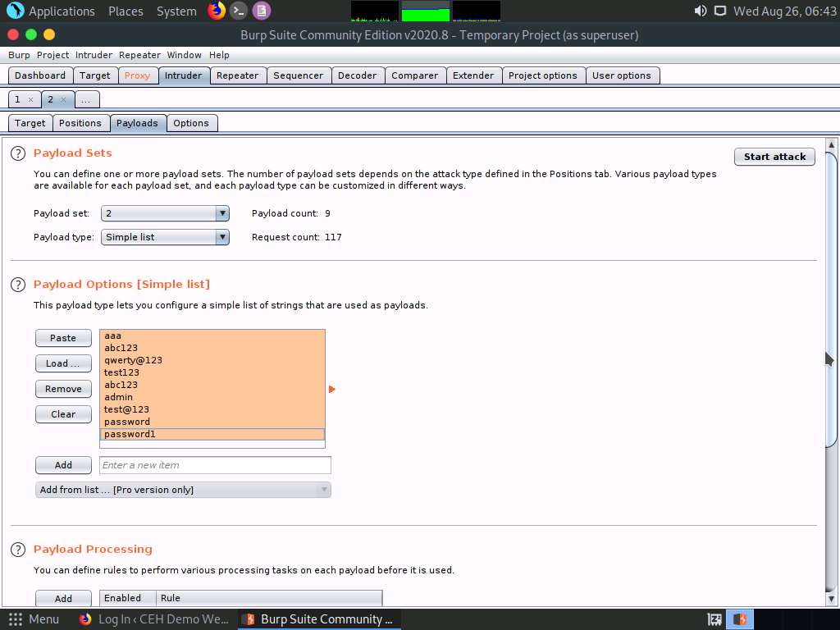Select Intruder attack tab 1
The width and height of the screenshot is (840, 630).
click(18, 98)
